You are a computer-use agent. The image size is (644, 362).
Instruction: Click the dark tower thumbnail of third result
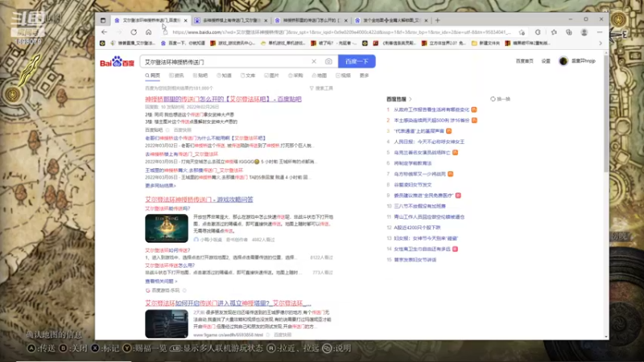[x=167, y=324]
